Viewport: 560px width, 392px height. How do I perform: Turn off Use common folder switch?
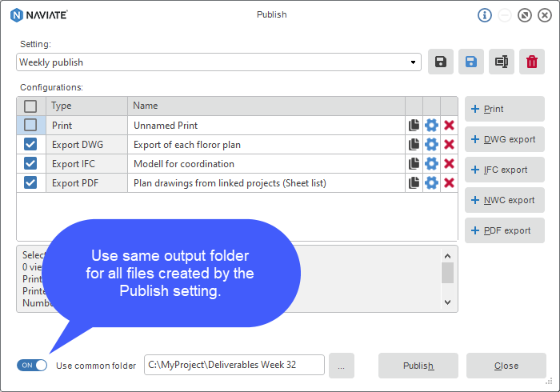pyautogui.click(x=32, y=366)
